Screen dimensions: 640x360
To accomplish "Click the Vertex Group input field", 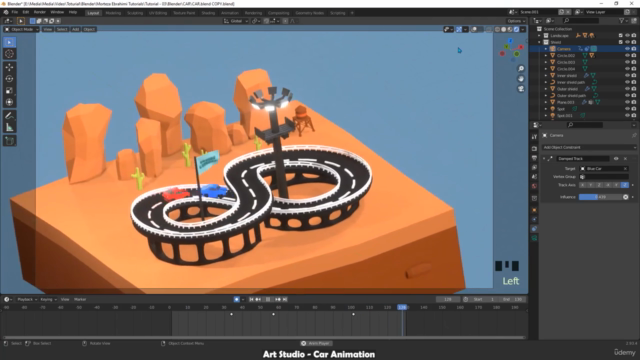I will pos(604,177).
